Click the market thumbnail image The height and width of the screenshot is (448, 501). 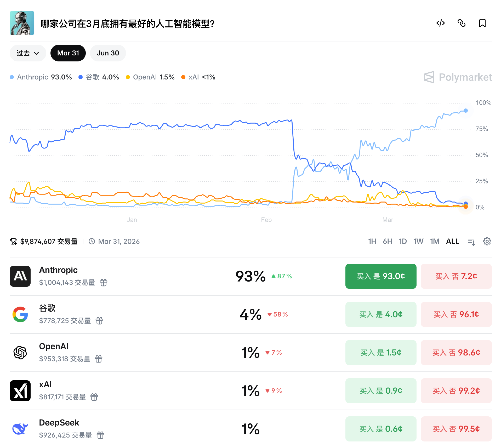[x=22, y=23]
